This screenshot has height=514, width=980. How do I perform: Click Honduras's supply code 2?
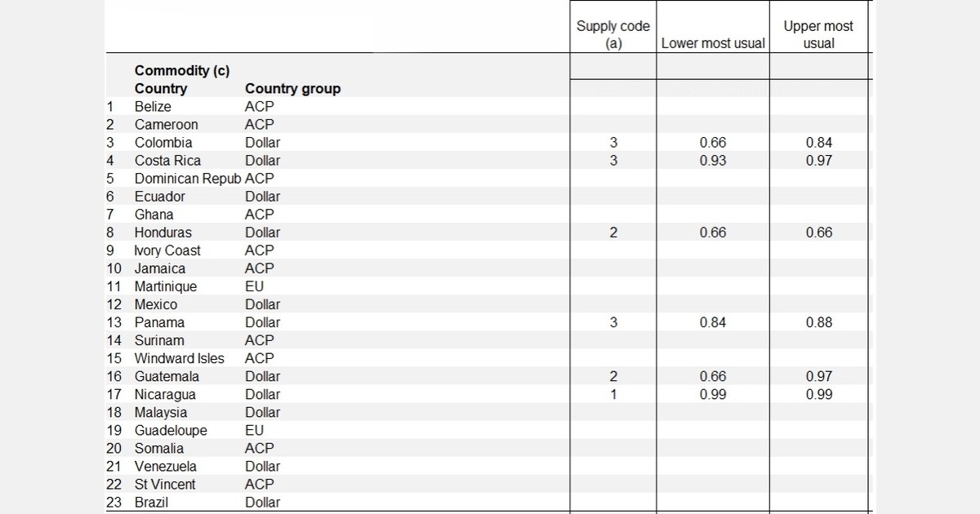pos(613,233)
